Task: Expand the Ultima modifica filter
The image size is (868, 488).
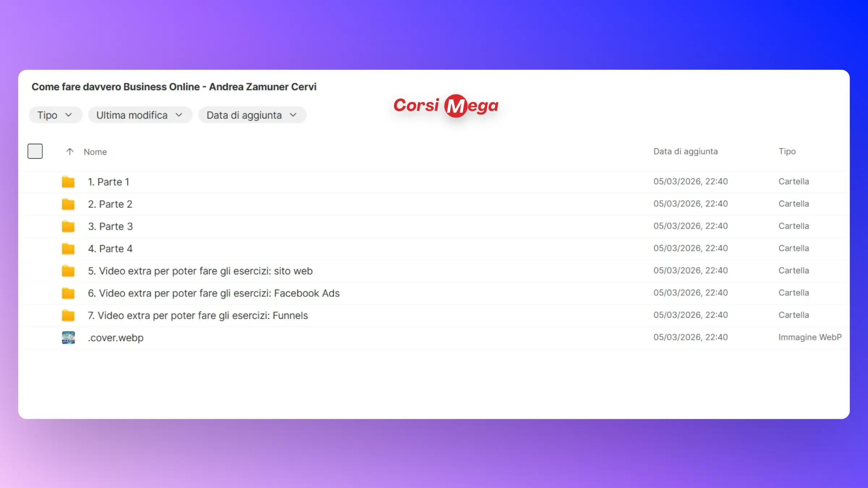Action: coord(140,115)
